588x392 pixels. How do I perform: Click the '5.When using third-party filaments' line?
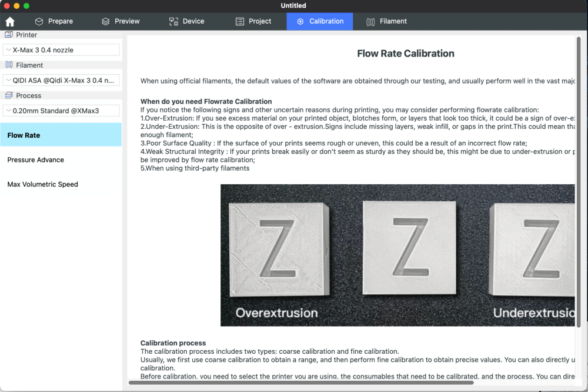point(195,168)
